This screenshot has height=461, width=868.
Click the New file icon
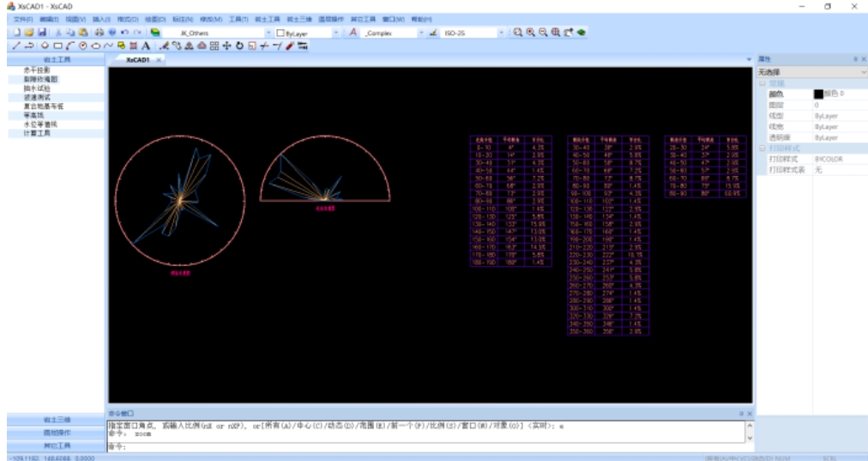coord(17,33)
